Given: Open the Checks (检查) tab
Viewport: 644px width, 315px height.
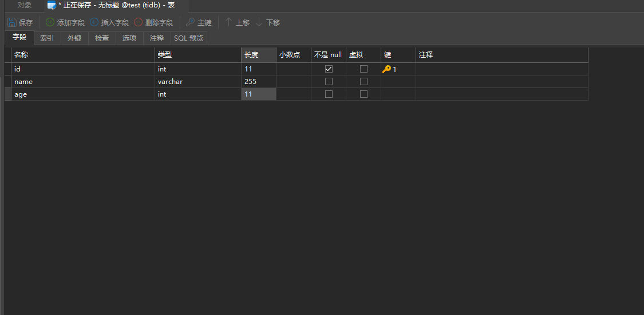Looking at the screenshot, I should point(102,38).
